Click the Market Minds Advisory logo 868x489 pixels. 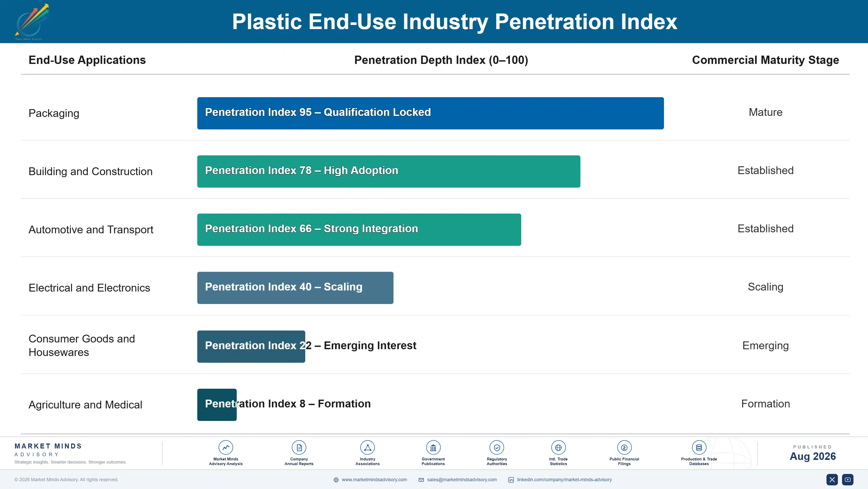coord(32,22)
